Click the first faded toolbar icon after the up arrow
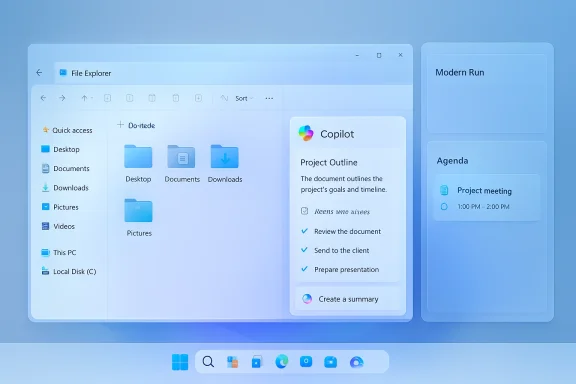 tap(107, 98)
